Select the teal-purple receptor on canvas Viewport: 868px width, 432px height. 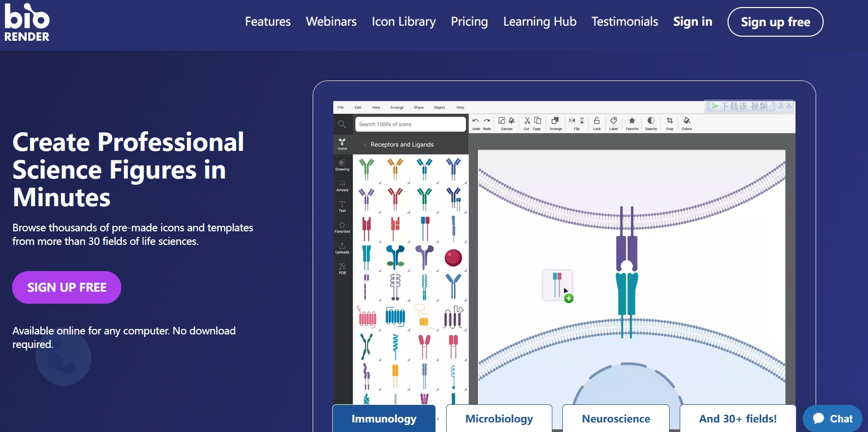(627, 272)
